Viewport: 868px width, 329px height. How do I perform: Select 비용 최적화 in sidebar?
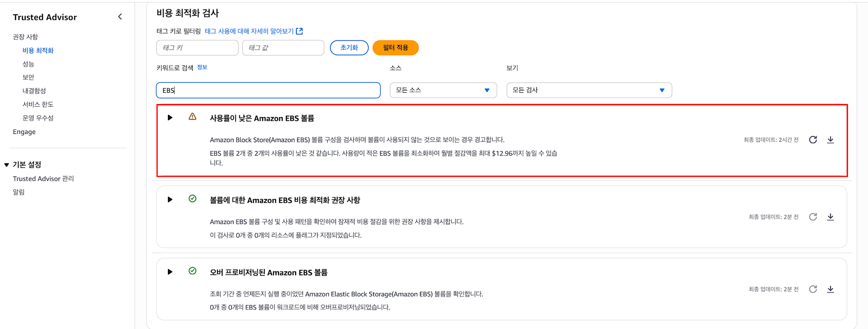(x=38, y=50)
